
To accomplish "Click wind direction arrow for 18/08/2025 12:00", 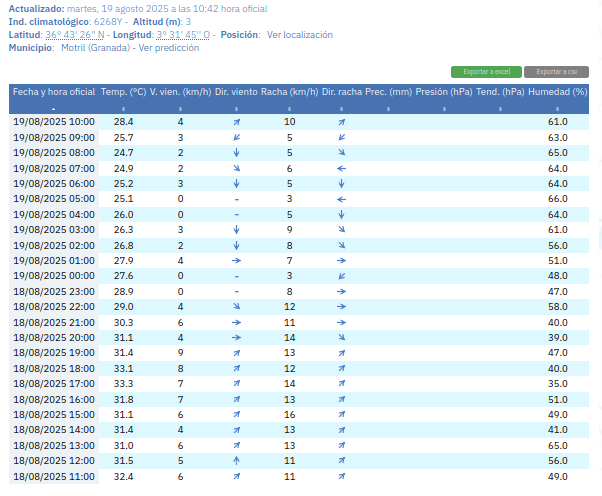I will 236,461.
